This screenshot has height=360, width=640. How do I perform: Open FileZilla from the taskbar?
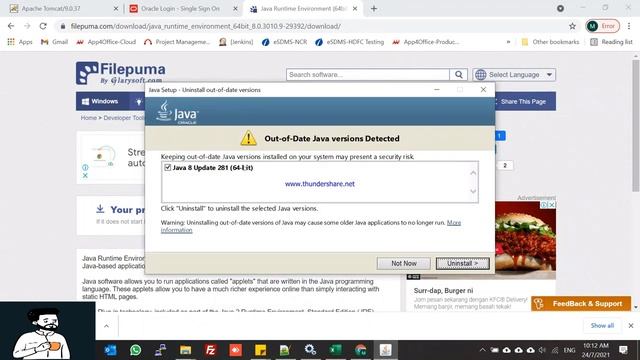(211, 350)
